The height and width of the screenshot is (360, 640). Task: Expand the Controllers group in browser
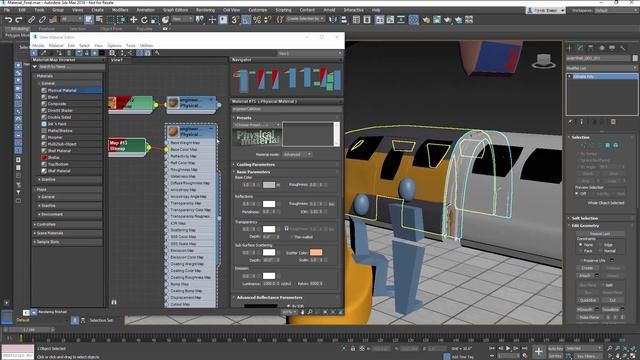click(x=68, y=224)
